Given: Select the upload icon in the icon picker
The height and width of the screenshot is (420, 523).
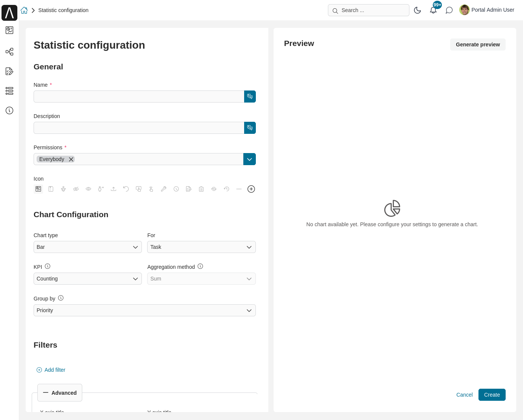Looking at the screenshot, I should tap(114, 189).
